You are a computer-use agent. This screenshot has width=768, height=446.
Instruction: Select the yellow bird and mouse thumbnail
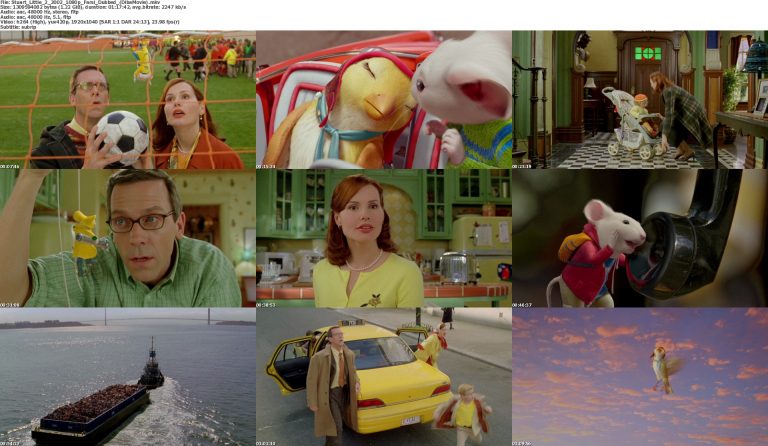(x=384, y=100)
